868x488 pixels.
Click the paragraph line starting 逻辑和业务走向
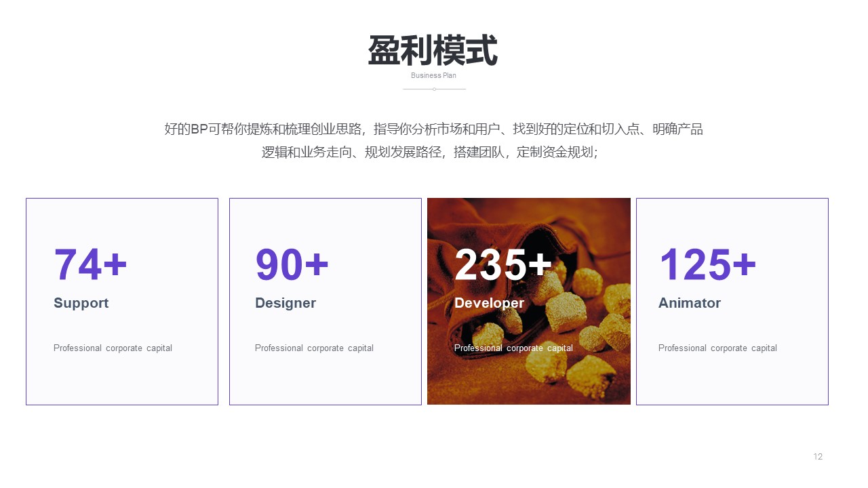pos(430,152)
